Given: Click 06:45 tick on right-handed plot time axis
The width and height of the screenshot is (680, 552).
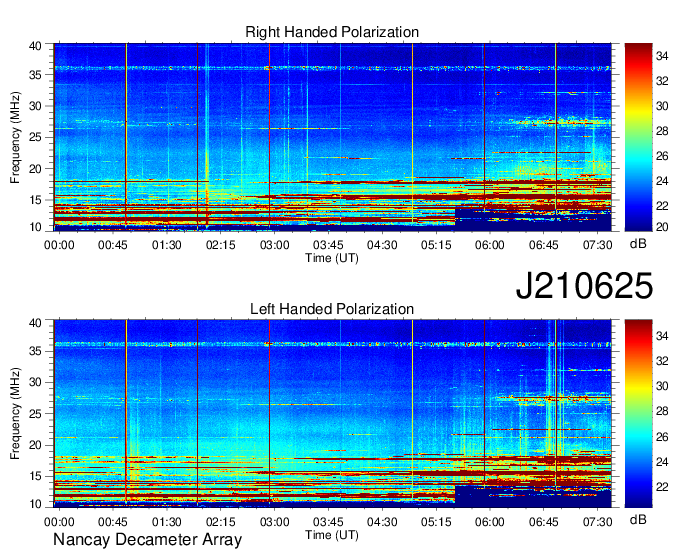Looking at the screenshot, I should click(x=543, y=245).
